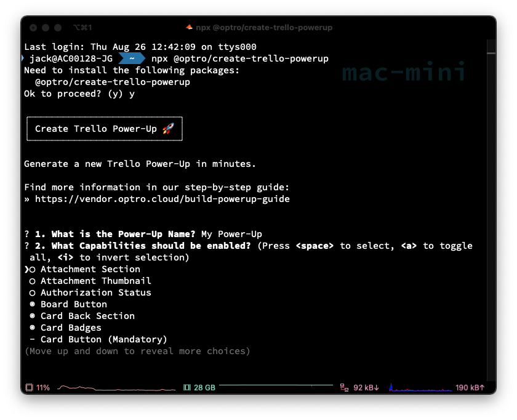The width and height of the screenshot is (517, 420).
Task: Toggle the Authorization Status checkbox
Action: 32,293
